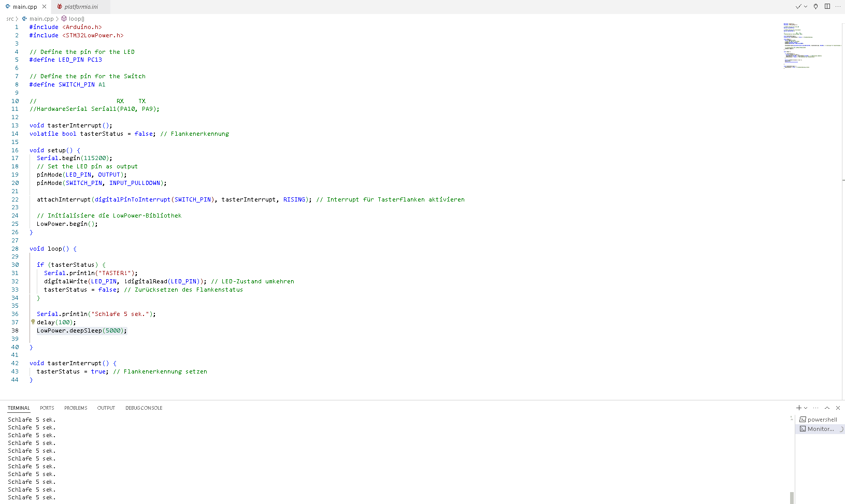Open editor More Actions ellipsis menu
The height and width of the screenshot is (504, 845).
tap(838, 7)
